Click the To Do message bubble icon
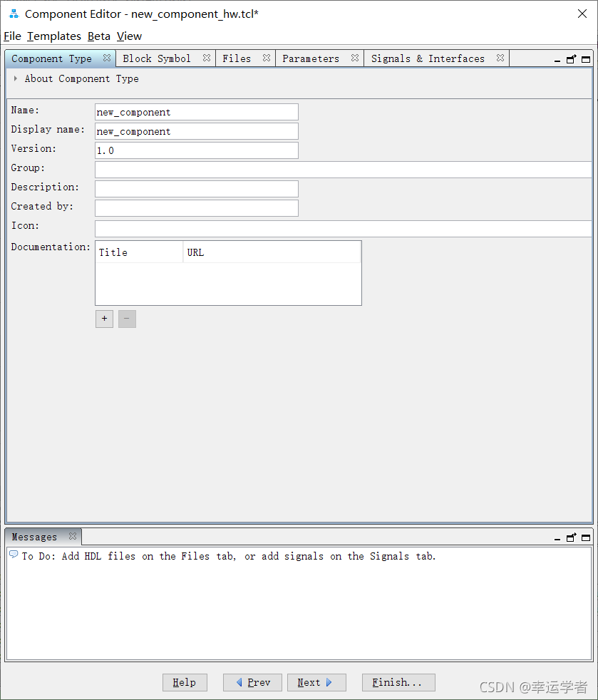The image size is (598, 700). (x=14, y=555)
